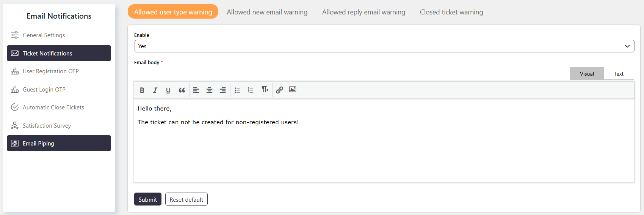Insert a bulleted list

[x=237, y=90]
